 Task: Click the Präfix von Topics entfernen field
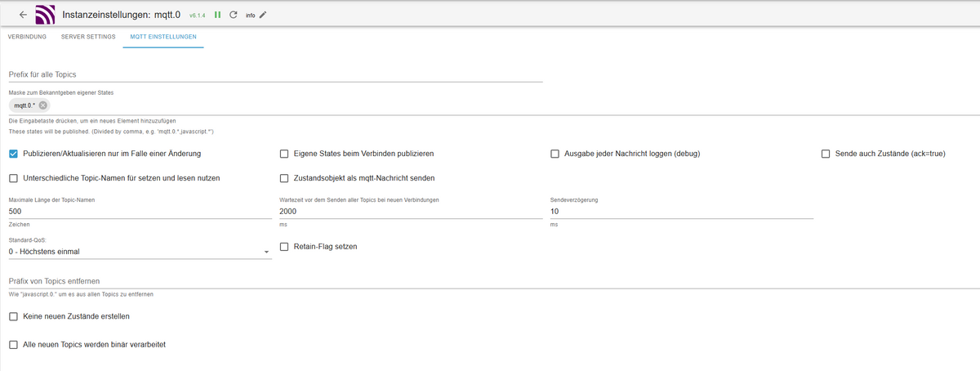pos(494,281)
